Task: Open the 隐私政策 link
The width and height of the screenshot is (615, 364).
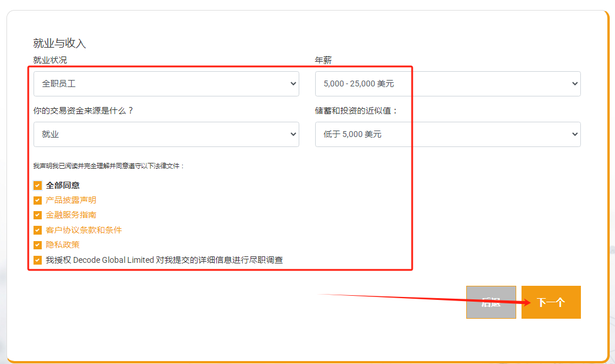Action: pyautogui.click(x=63, y=245)
